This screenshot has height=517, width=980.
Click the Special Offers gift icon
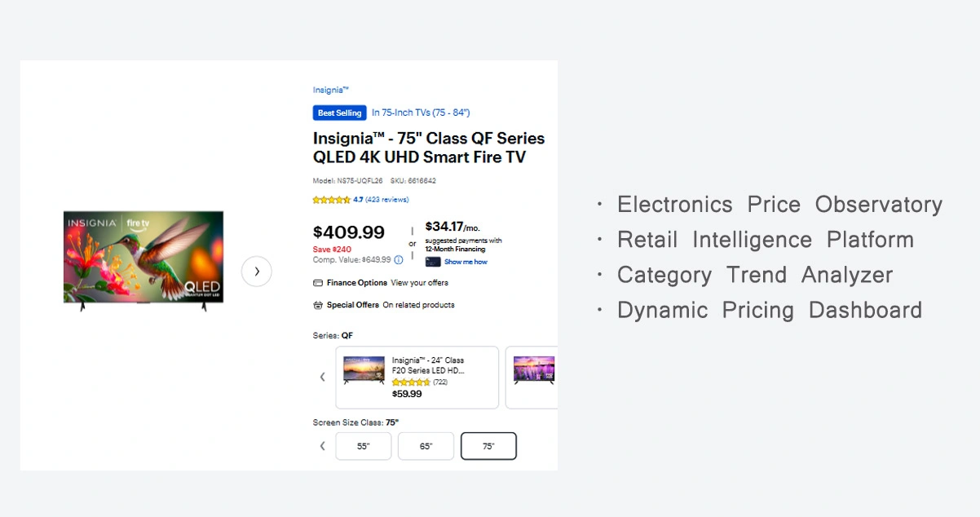point(318,305)
